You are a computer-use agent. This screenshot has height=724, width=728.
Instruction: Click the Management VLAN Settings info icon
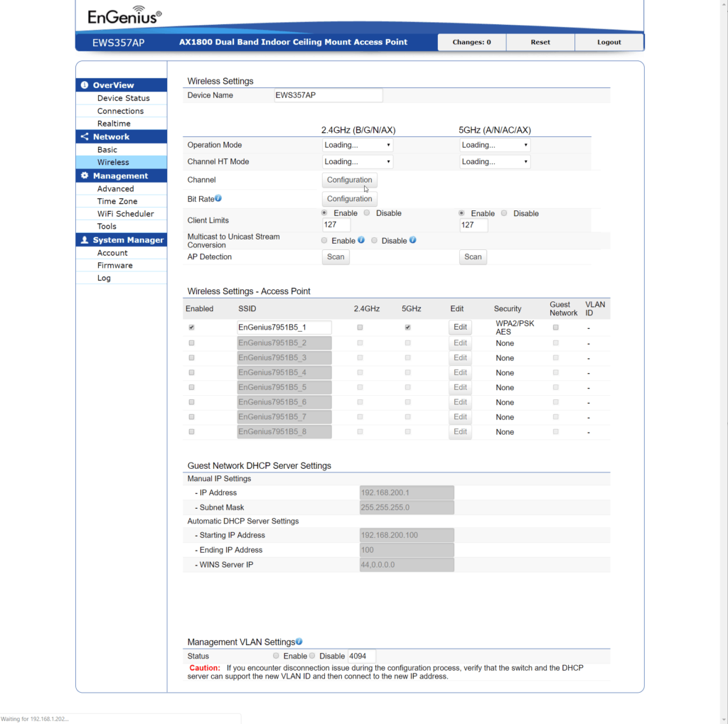[x=299, y=642]
